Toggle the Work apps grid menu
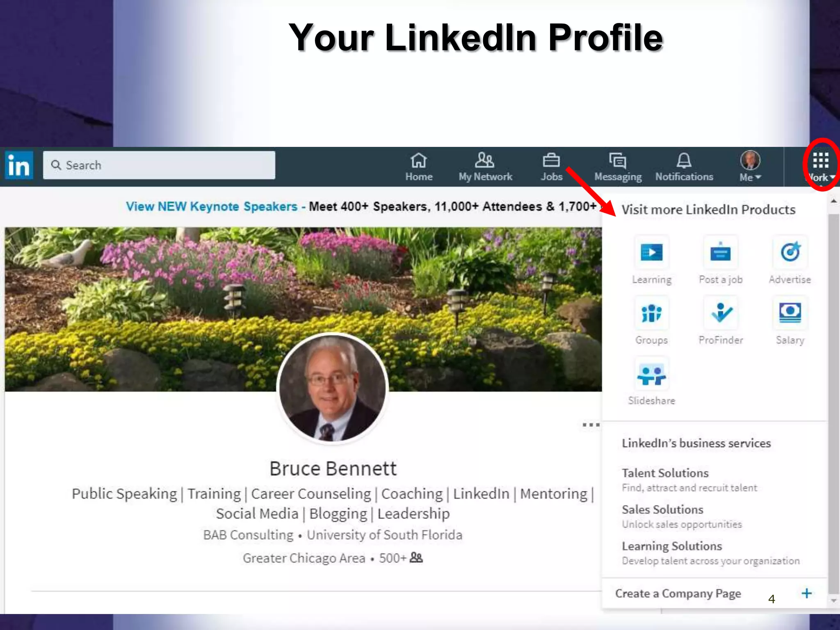This screenshot has height=630, width=840. 821,166
